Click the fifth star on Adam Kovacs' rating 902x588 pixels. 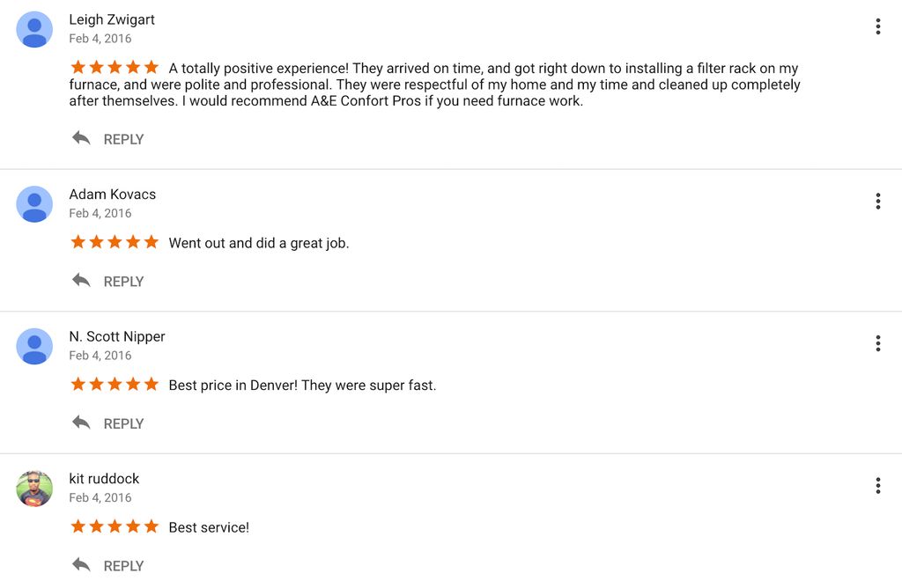[151, 241]
